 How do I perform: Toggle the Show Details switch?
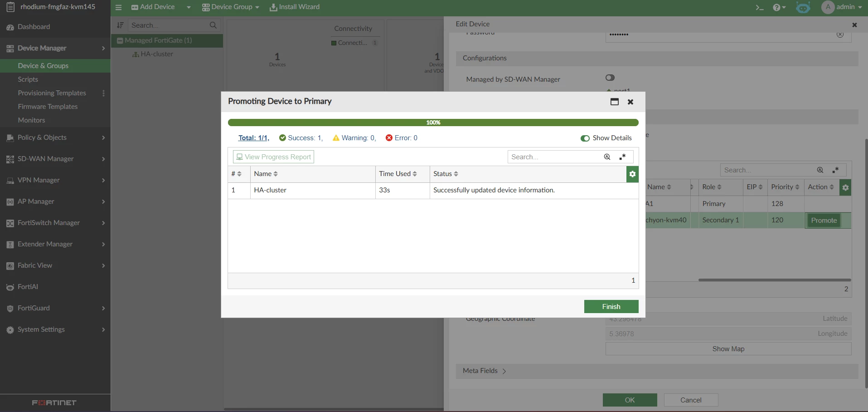pos(585,138)
